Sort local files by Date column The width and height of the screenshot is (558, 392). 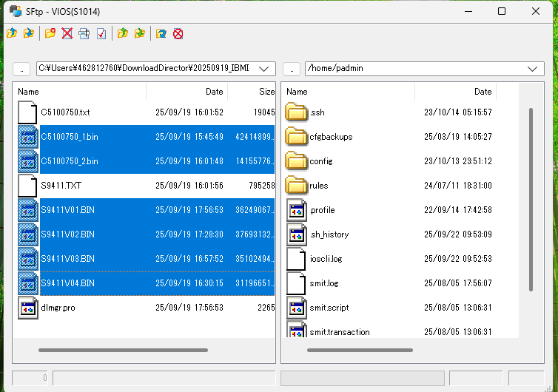coord(186,92)
